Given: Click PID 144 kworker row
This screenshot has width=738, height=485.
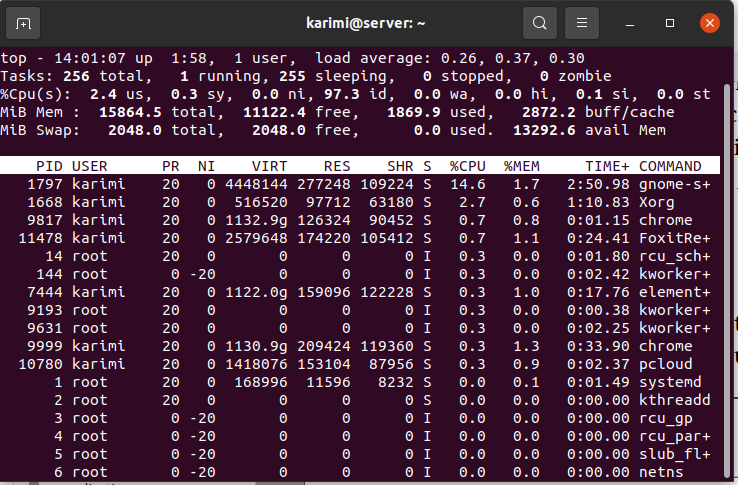Looking at the screenshot, I should [x=360, y=274].
